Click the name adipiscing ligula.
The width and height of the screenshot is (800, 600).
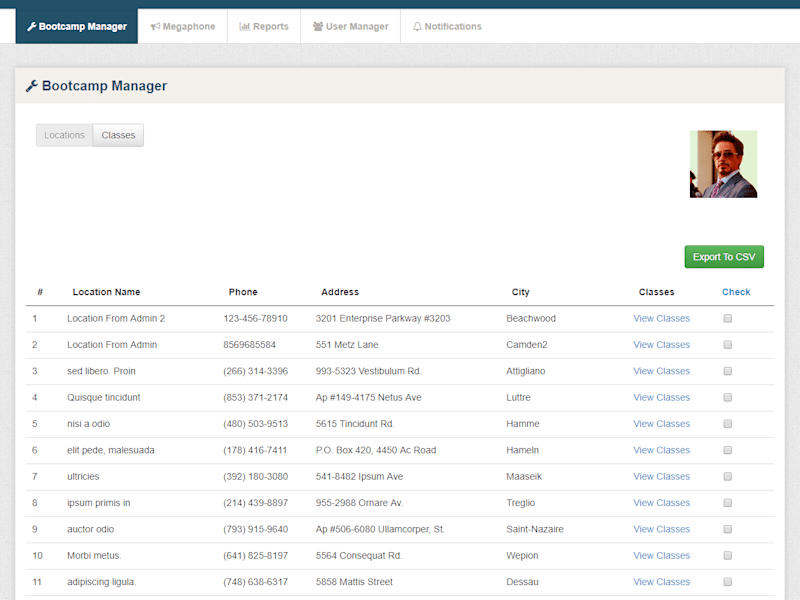tap(102, 582)
